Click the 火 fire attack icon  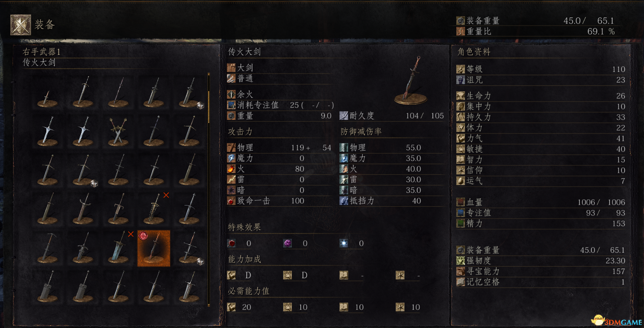click(231, 169)
